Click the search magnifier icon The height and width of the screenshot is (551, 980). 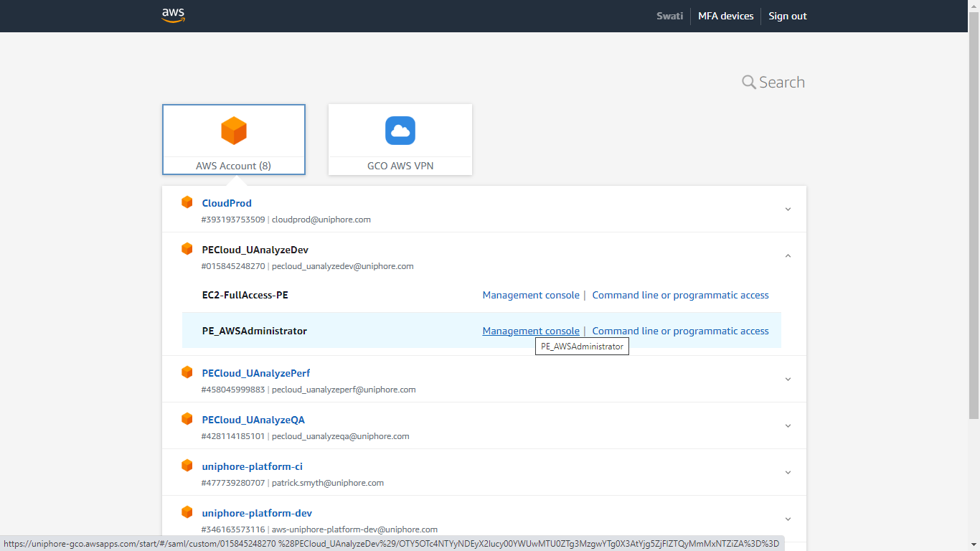[748, 83]
